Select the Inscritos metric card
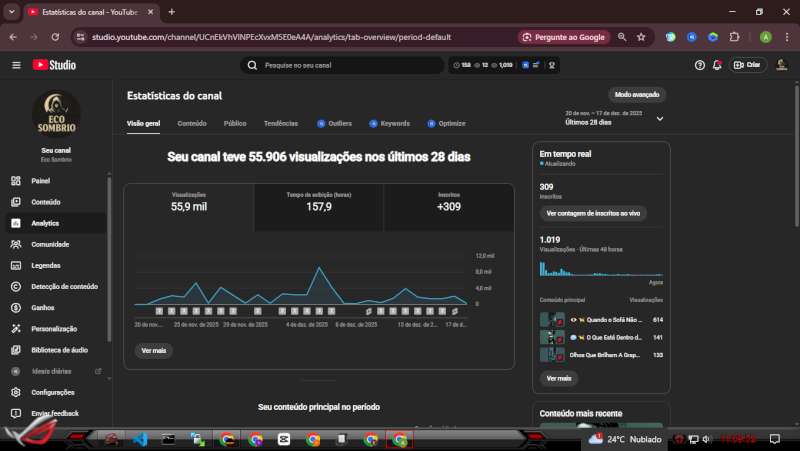800x451 pixels. tap(449, 202)
